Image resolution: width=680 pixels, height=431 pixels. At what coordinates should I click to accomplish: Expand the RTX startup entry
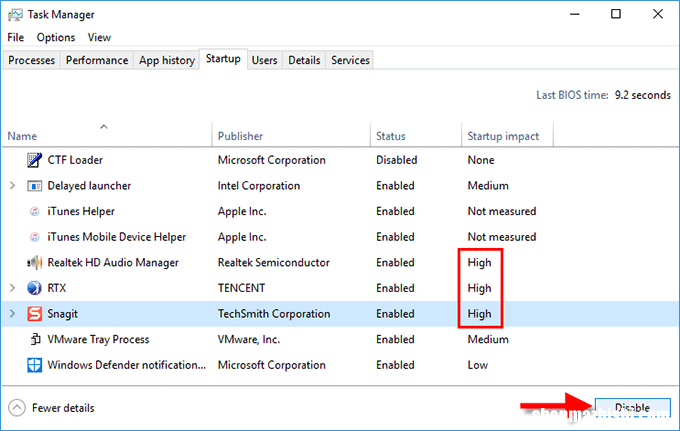[x=13, y=288]
